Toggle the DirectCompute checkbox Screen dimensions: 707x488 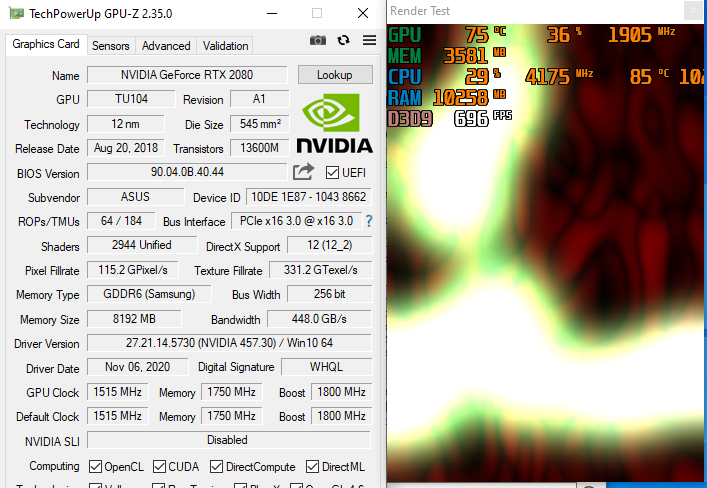point(216,466)
